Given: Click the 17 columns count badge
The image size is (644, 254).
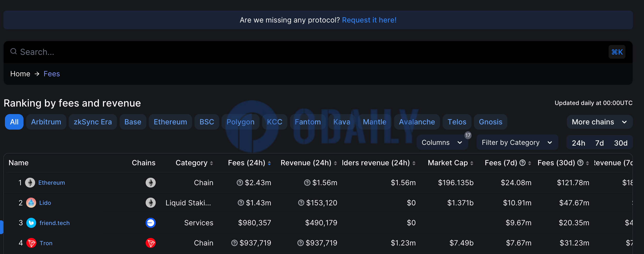Looking at the screenshot, I should [x=468, y=135].
